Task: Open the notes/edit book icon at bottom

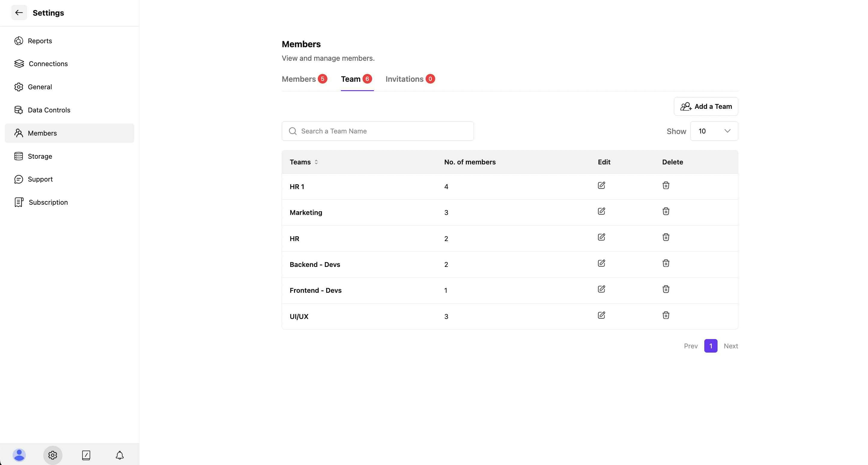Action: 86,455
